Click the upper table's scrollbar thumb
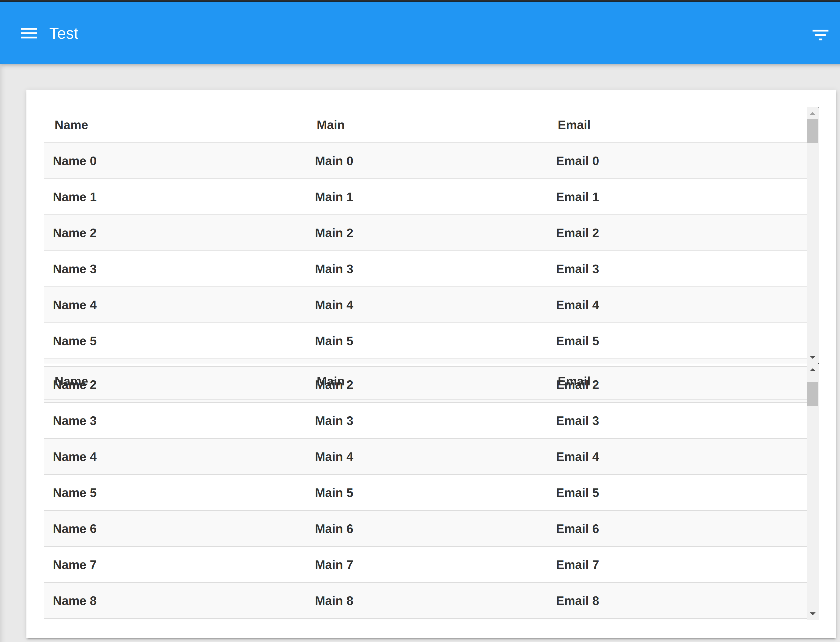This screenshot has width=840, height=642. pyautogui.click(x=813, y=131)
